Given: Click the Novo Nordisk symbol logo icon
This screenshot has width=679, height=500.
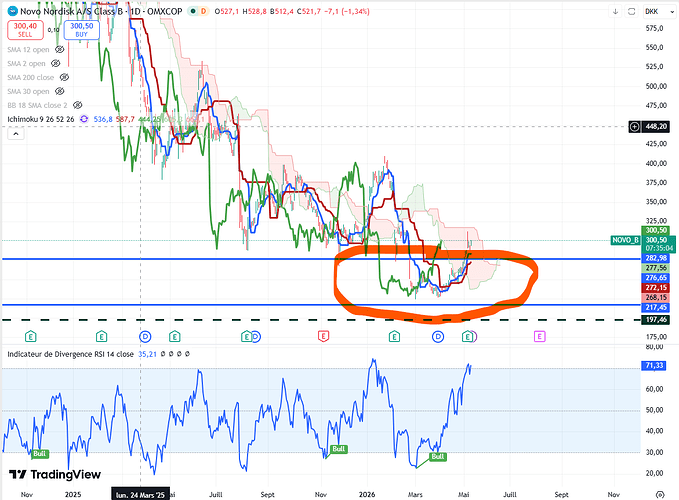Looking at the screenshot, I should tap(13, 11).
